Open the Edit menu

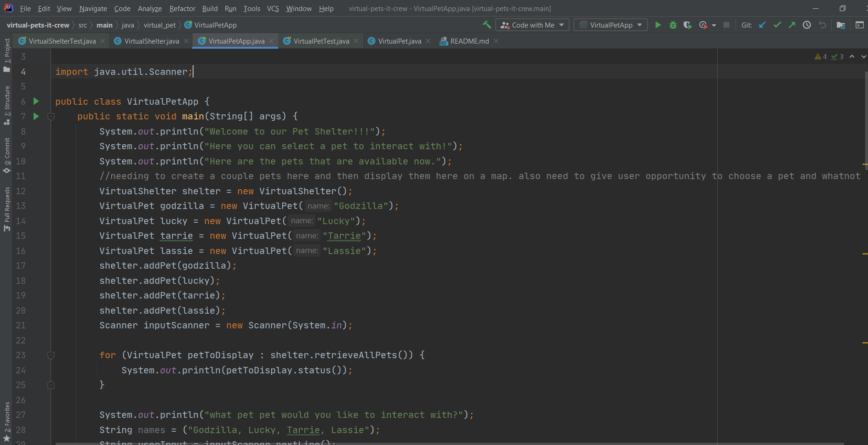pyautogui.click(x=44, y=8)
